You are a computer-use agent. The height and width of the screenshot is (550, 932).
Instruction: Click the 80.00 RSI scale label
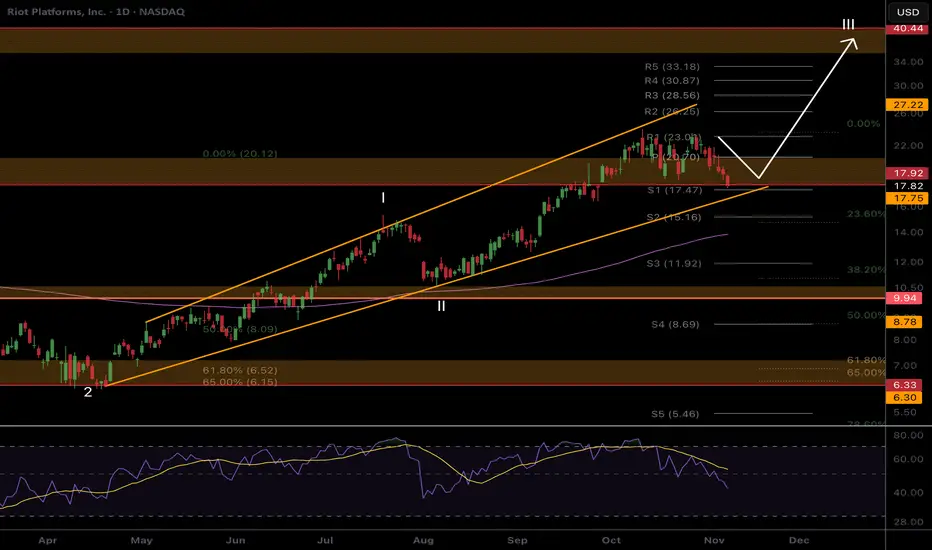click(907, 437)
